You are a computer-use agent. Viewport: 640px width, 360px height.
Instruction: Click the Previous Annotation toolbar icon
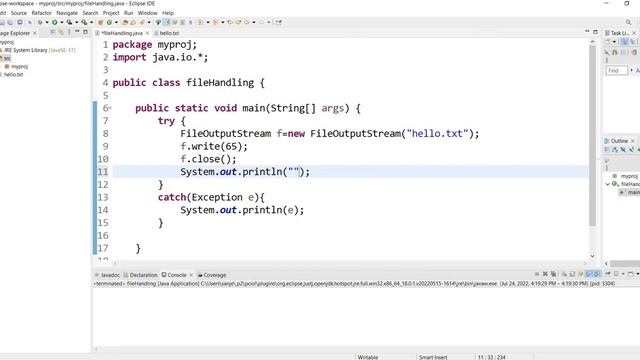(216, 22)
